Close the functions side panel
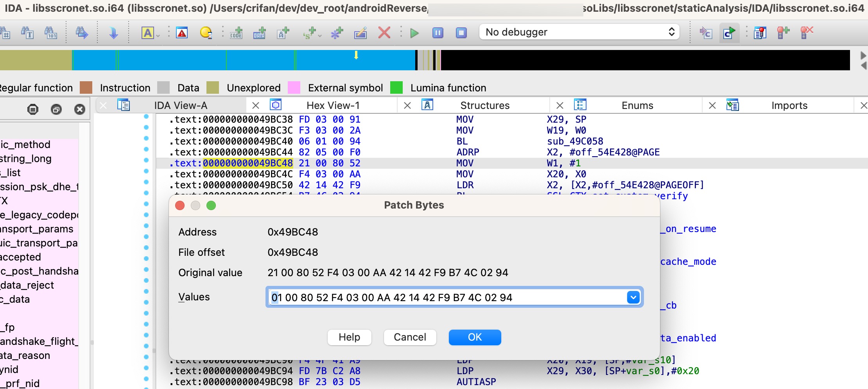This screenshot has width=868, height=389. click(x=80, y=109)
